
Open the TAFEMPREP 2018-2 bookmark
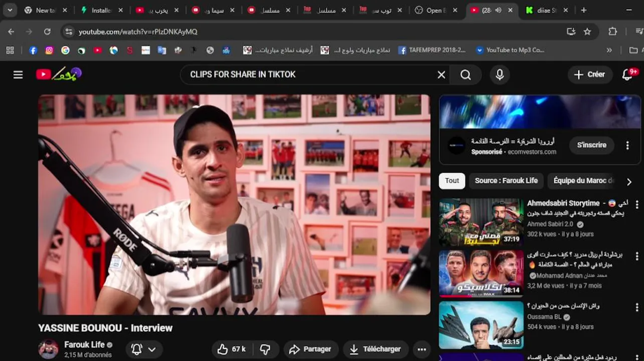pos(432,50)
